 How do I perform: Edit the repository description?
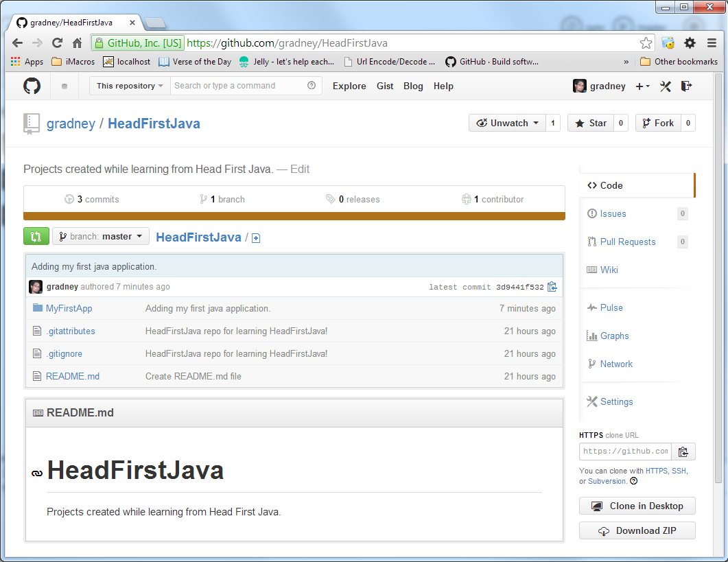pyautogui.click(x=300, y=169)
